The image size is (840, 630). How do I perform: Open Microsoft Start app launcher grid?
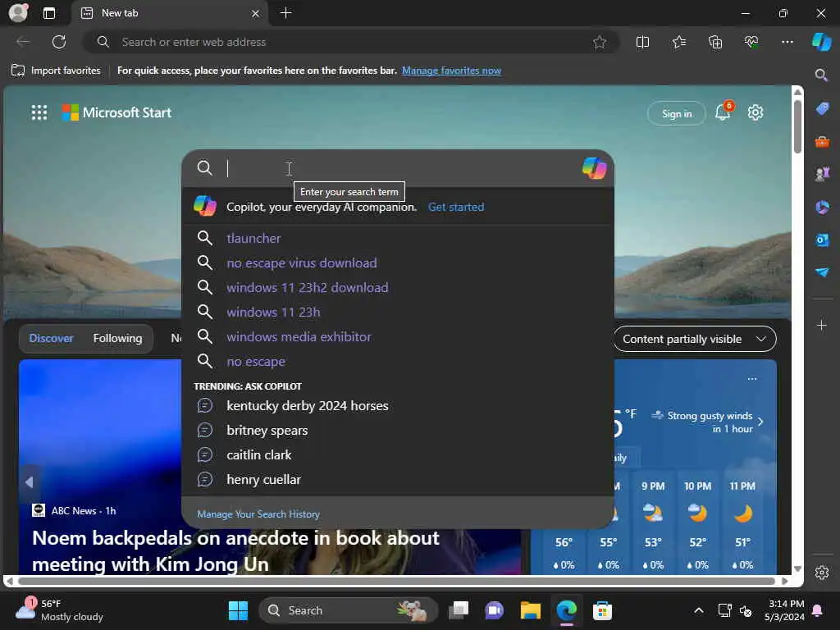(39, 112)
